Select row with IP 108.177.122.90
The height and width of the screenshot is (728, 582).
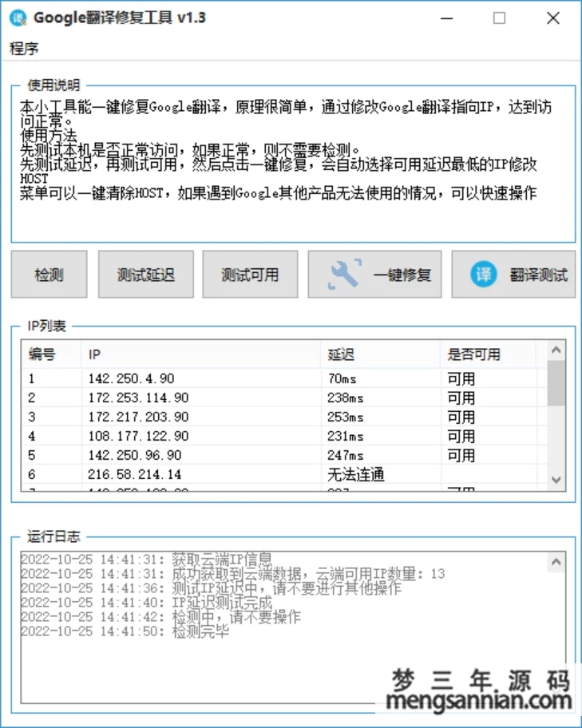[x=284, y=436]
